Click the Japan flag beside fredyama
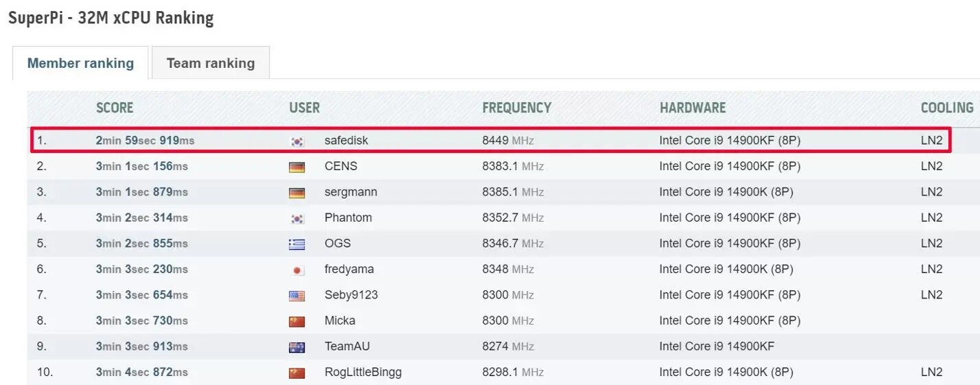The image size is (980, 385). click(x=297, y=270)
